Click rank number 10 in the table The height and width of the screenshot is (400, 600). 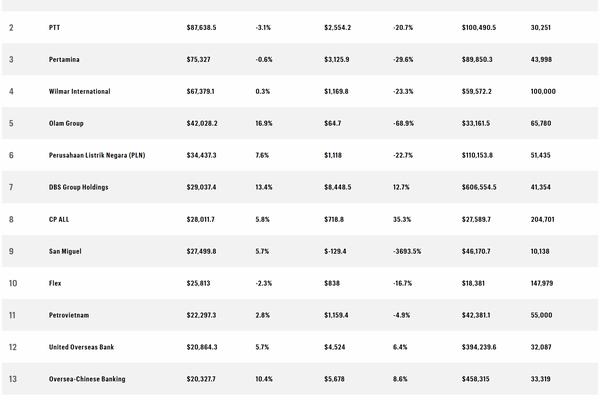pyautogui.click(x=13, y=283)
